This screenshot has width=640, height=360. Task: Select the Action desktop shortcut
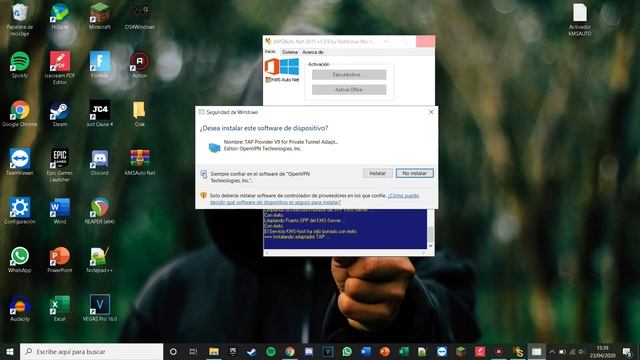pos(140,65)
